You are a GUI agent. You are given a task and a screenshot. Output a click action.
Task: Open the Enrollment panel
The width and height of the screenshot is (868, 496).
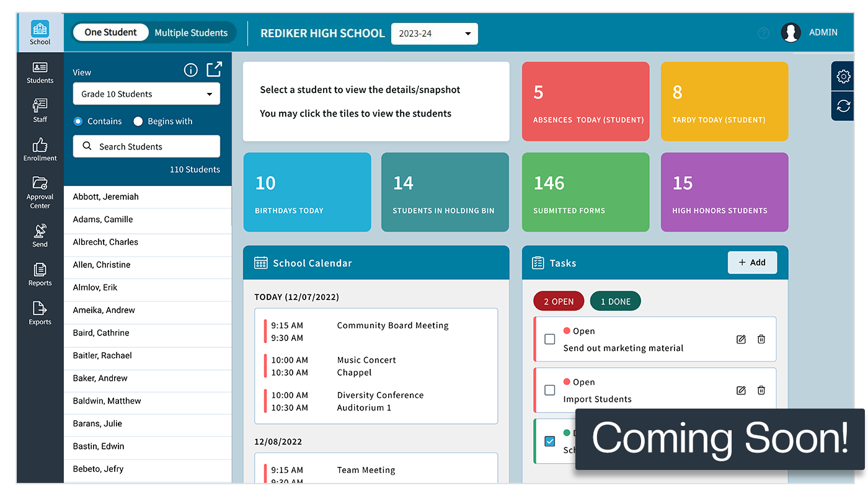[40, 149]
